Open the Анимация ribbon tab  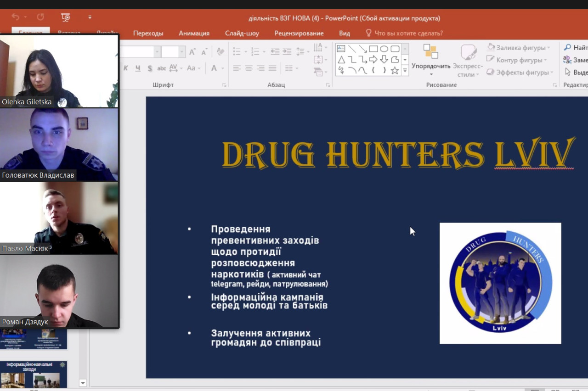(194, 33)
